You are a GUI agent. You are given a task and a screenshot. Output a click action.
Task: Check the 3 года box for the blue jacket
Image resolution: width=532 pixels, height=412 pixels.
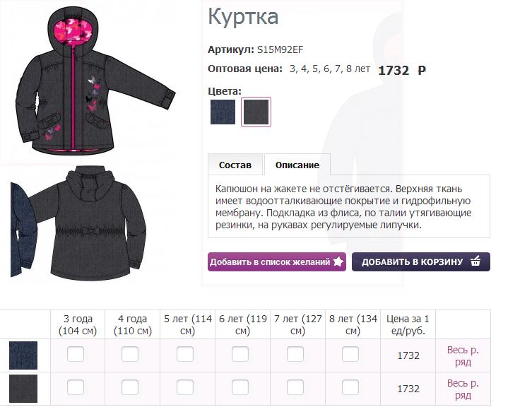[76, 354]
